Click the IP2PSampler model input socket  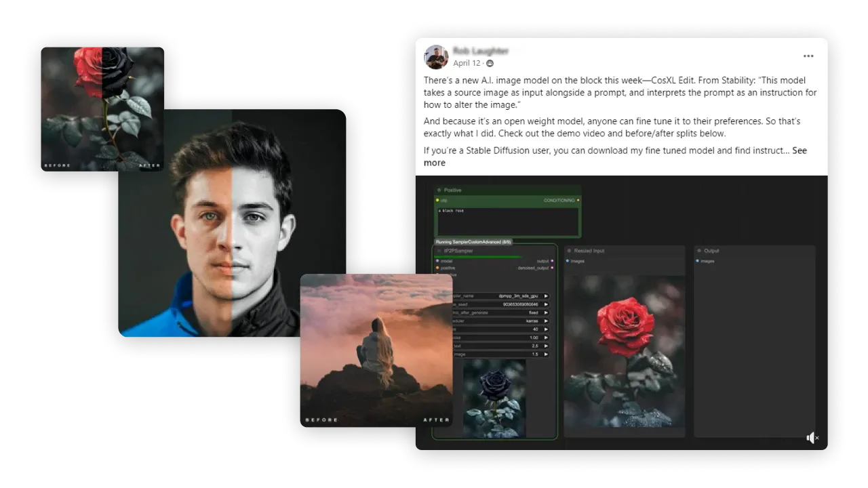[437, 261]
